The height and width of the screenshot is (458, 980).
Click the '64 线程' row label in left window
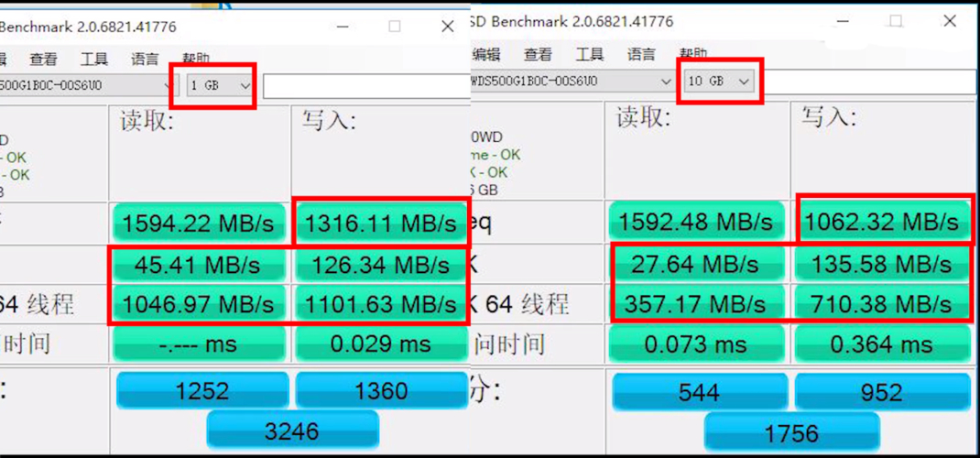(x=37, y=305)
